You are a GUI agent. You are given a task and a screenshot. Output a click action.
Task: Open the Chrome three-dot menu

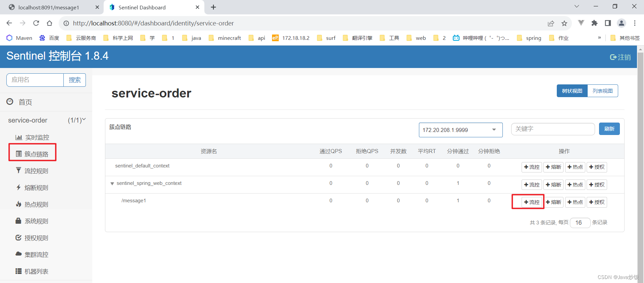tap(635, 23)
